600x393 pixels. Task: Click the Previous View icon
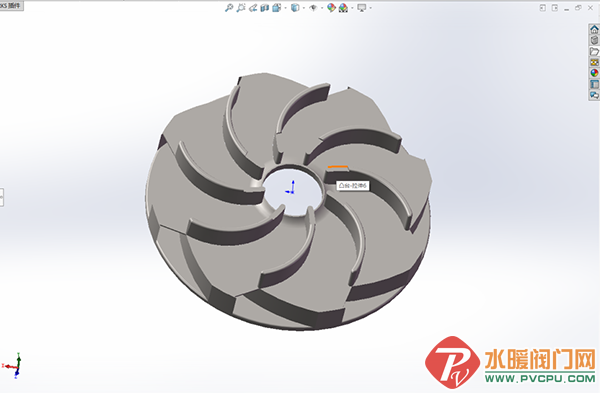tap(253, 8)
